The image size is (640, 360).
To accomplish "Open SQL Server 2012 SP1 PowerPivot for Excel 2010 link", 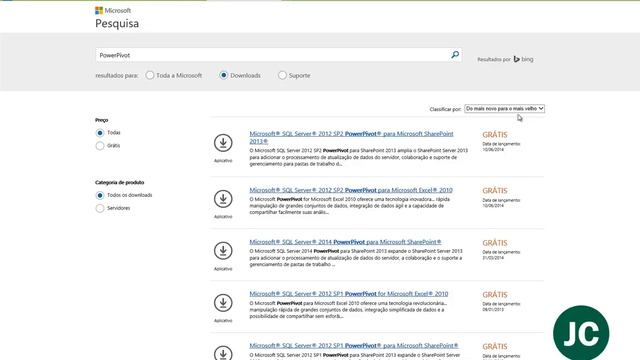I will 349,294.
